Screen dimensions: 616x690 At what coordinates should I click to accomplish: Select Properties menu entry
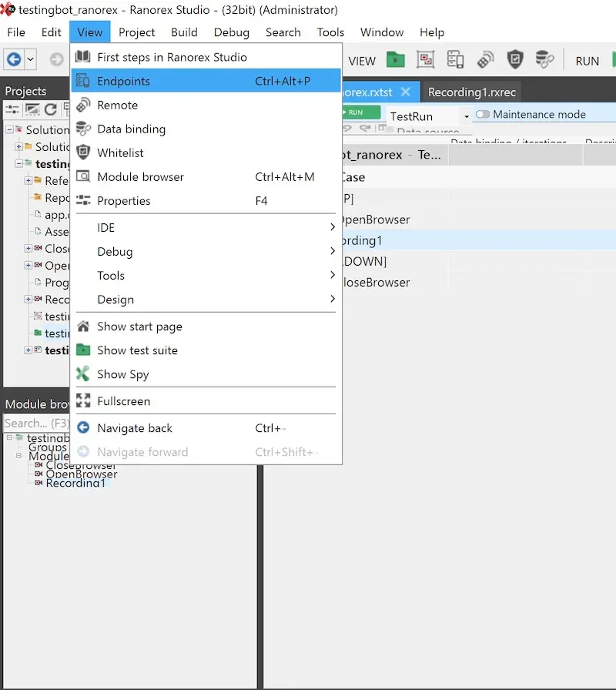206,201
